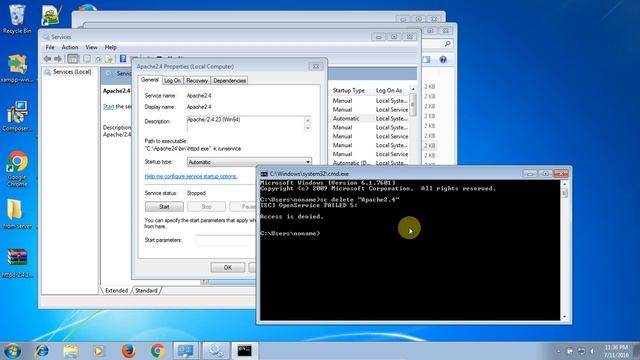Viewport: 640px width, 360px height.
Task: Click the 'Start' the service link in Services pane
Action: (108, 107)
